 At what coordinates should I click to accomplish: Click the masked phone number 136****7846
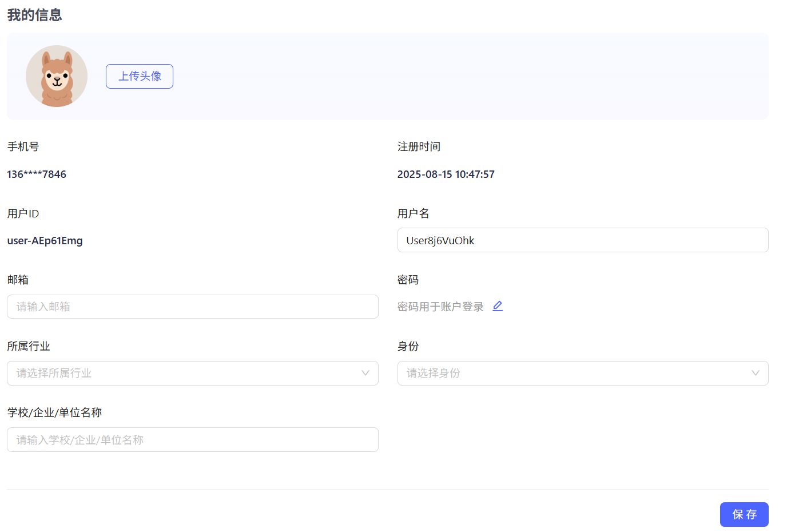pyautogui.click(x=37, y=174)
